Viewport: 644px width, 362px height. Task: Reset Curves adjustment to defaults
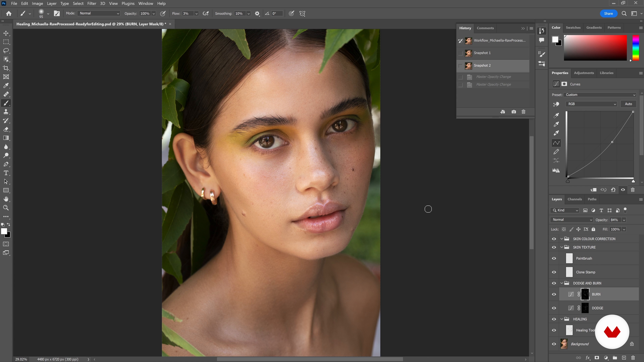[x=613, y=190]
